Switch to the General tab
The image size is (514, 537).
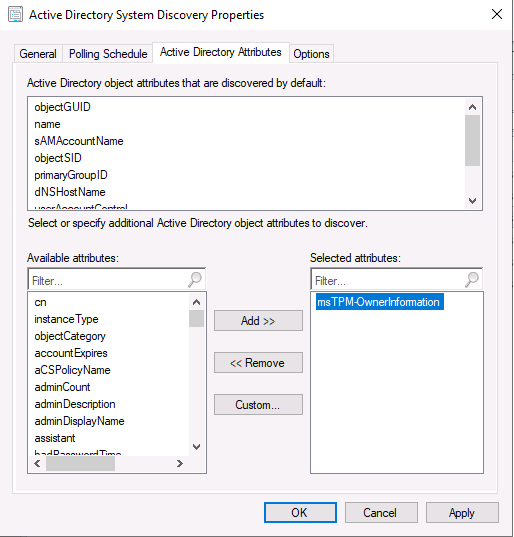coord(38,54)
